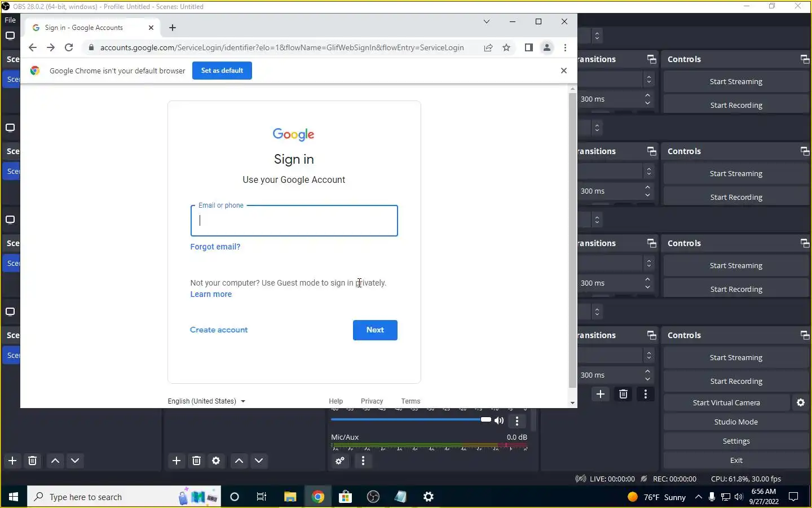Open Chrome's tab search chevron
Viewport: 812px width, 508px height.
point(486,21)
